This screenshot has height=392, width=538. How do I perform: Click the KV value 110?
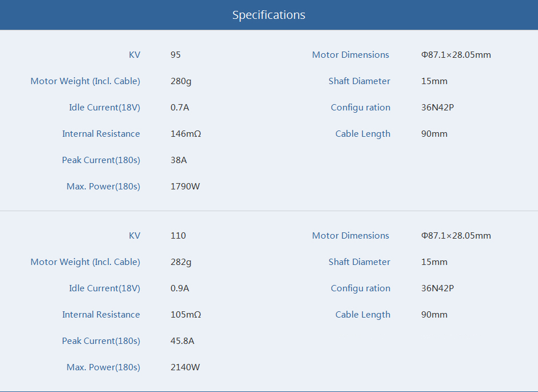coord(178,236)
